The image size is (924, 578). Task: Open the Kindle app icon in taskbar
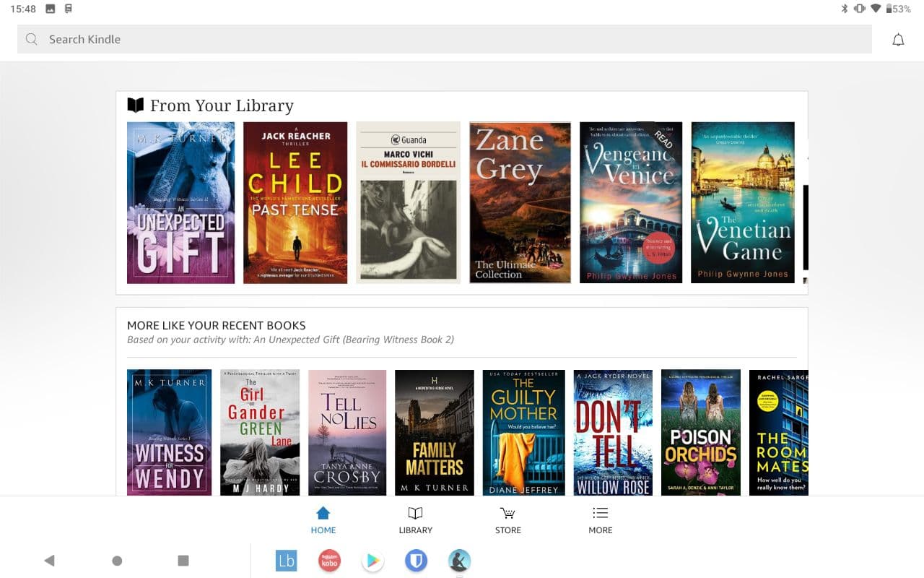point(459,561)
